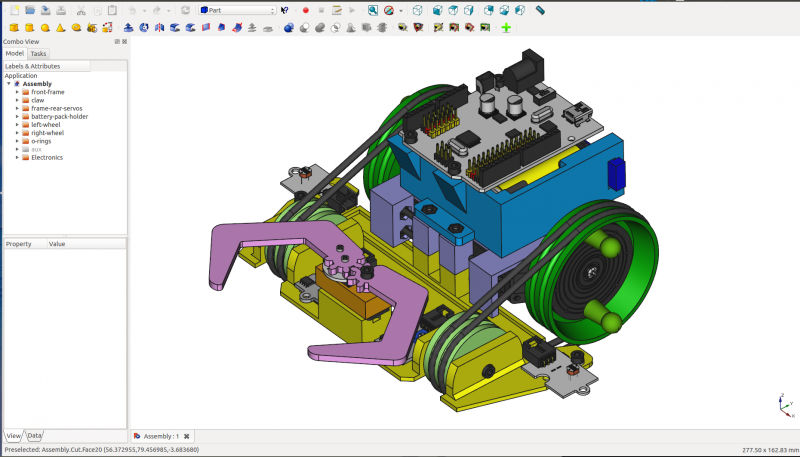Expand the Electronics group arrow
This screenshot has height=457, width=800.
coord(17,157)
